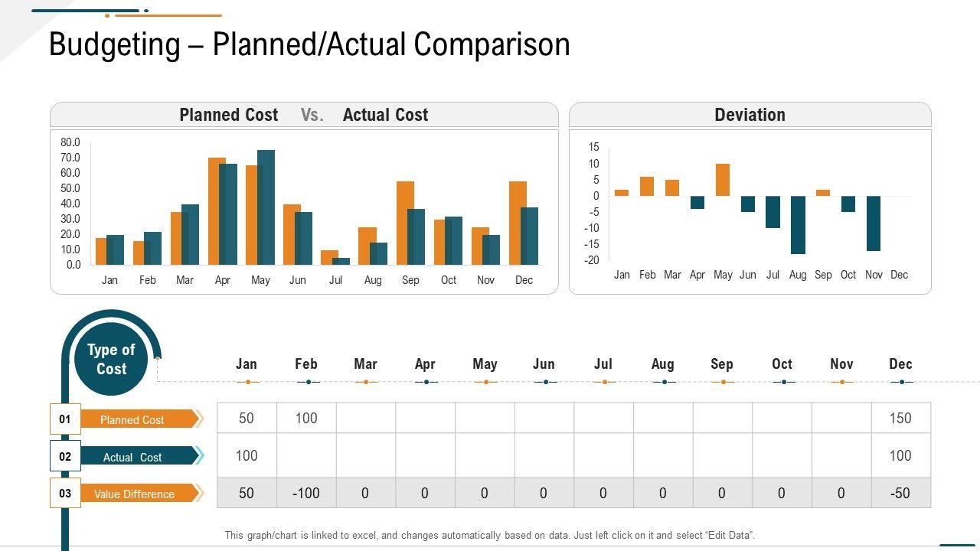Click the Planned Cost Vs. Actual Cost header
980x551 pixels.
coord(304,115)
